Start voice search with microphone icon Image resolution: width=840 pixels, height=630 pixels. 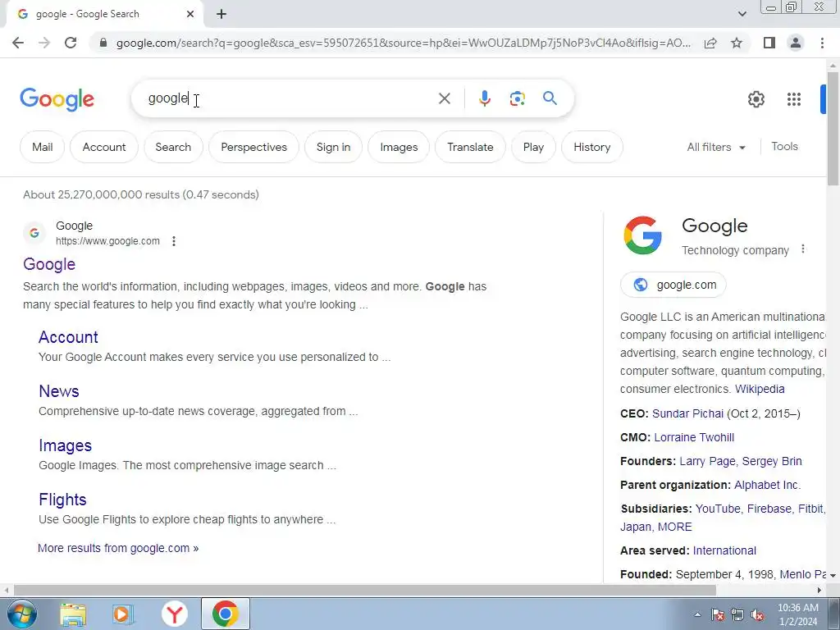click(x=484, y=98)
